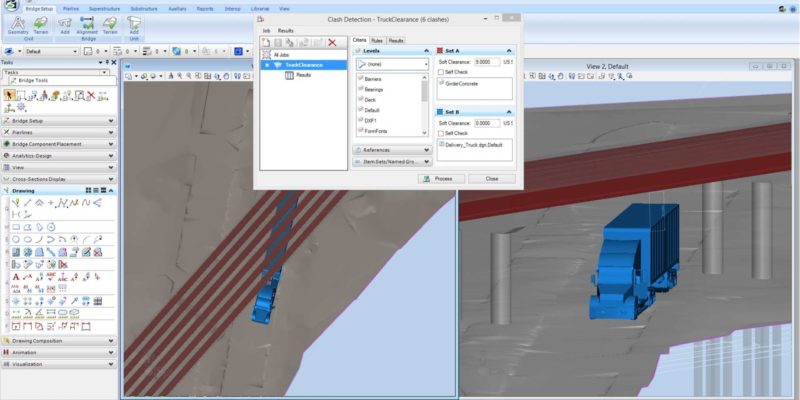
Task: Select the Element Selection arrow tool
Action: (x=10, y=95)
